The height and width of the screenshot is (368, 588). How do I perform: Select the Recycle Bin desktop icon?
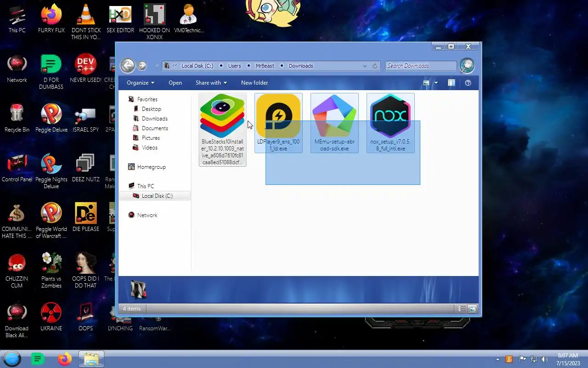17,118
